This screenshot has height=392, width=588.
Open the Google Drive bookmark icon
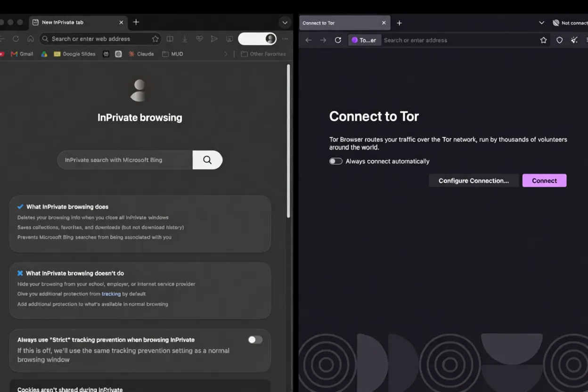pos(44,54)
